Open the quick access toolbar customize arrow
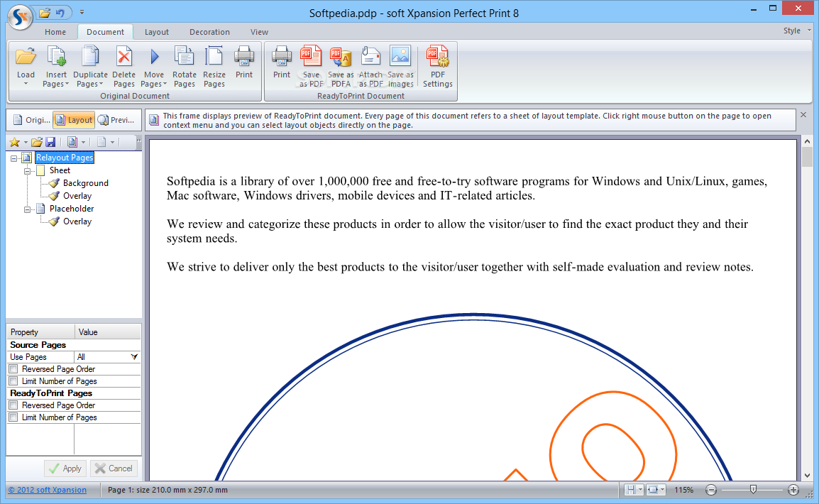This screenshot has height=504, width=819. [82, 12]
